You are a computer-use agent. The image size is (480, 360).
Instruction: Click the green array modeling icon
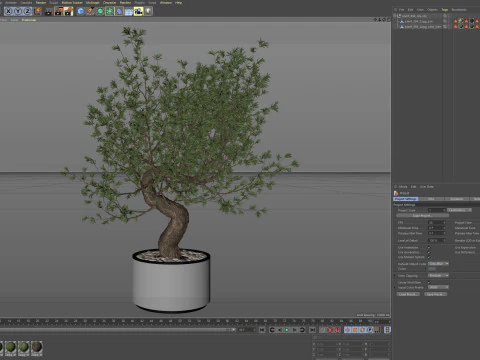tap(110, 11)
